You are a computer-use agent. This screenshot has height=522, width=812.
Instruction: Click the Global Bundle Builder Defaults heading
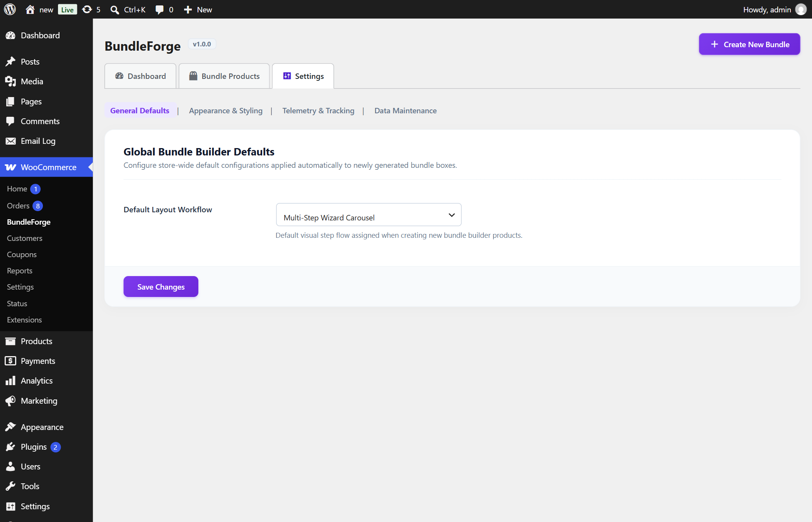point(199,152)
